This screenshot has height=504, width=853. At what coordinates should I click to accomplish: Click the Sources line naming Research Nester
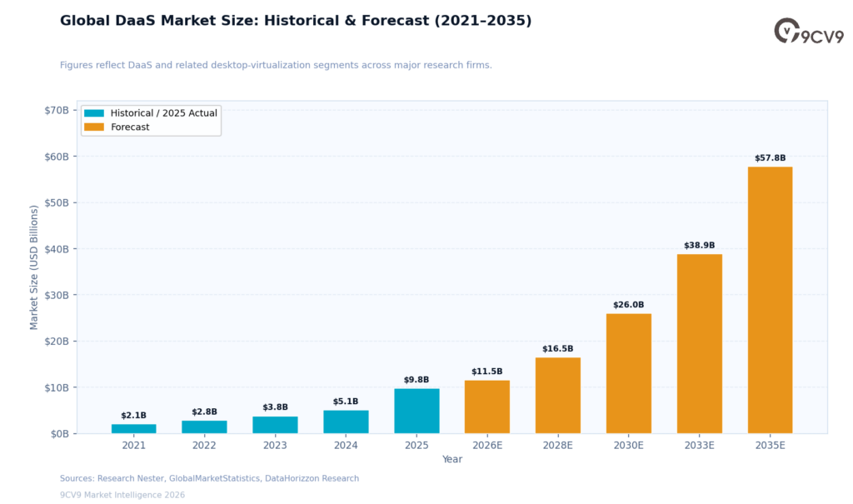pos(209,478)
